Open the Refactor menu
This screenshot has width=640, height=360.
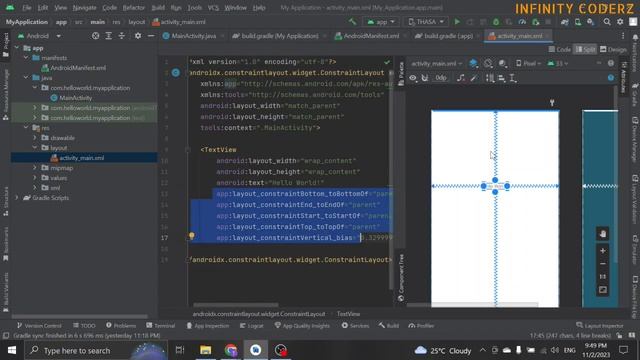point(133,8)
